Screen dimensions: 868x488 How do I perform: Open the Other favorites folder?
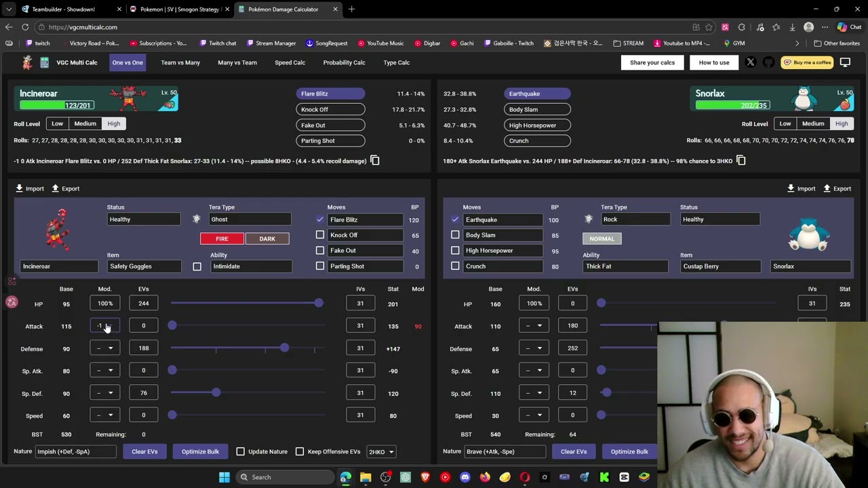pos(837,43)
